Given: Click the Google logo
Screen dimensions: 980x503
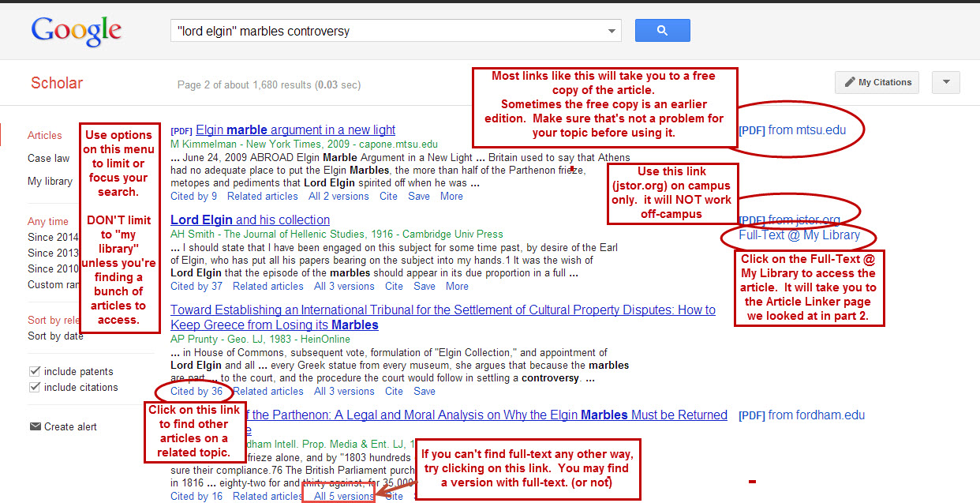Looking at the screenshot, I should click(x=77, y=31).
